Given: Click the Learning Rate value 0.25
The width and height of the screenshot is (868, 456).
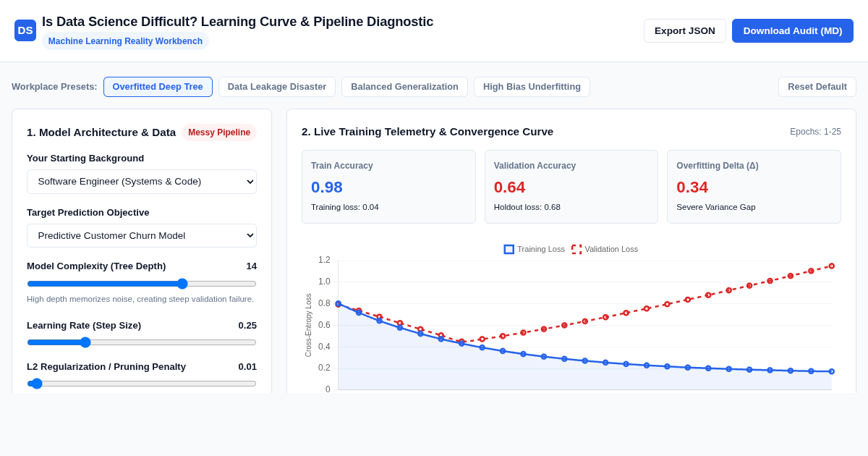Looking at the screenshot, I should [247, 325].
